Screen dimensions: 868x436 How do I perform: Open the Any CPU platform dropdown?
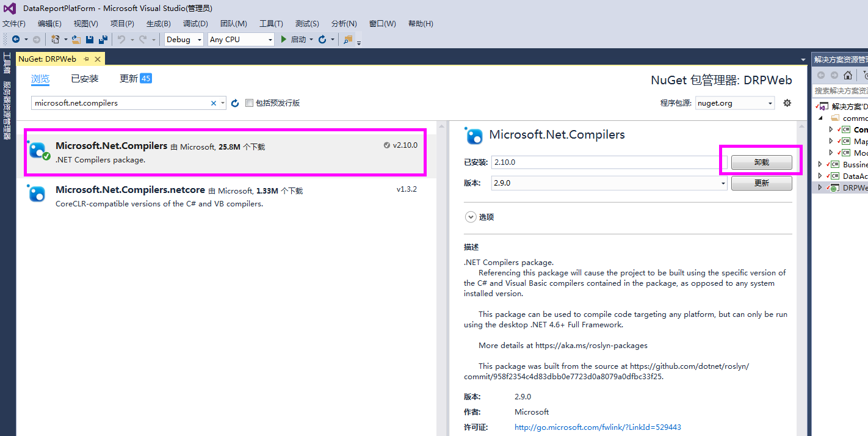coord(270,40)
